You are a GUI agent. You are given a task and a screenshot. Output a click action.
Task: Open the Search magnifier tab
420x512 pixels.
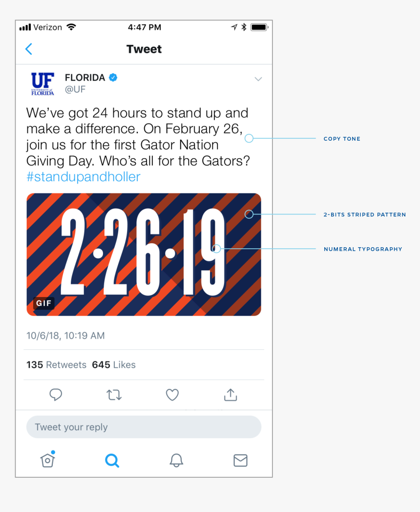112,460
